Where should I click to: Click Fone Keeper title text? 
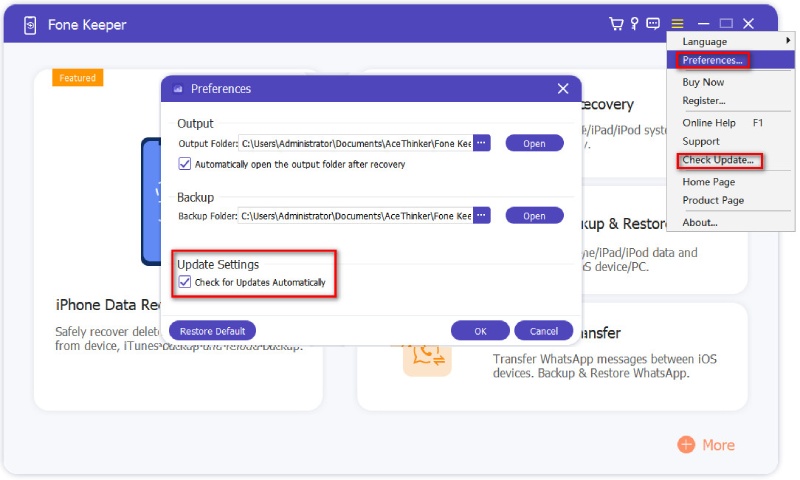click(x=87, y=24)
